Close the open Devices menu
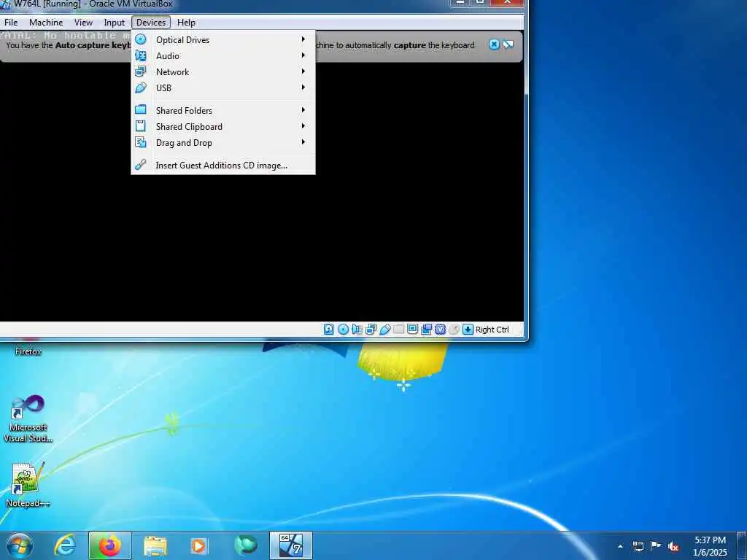 coord(151,23)
